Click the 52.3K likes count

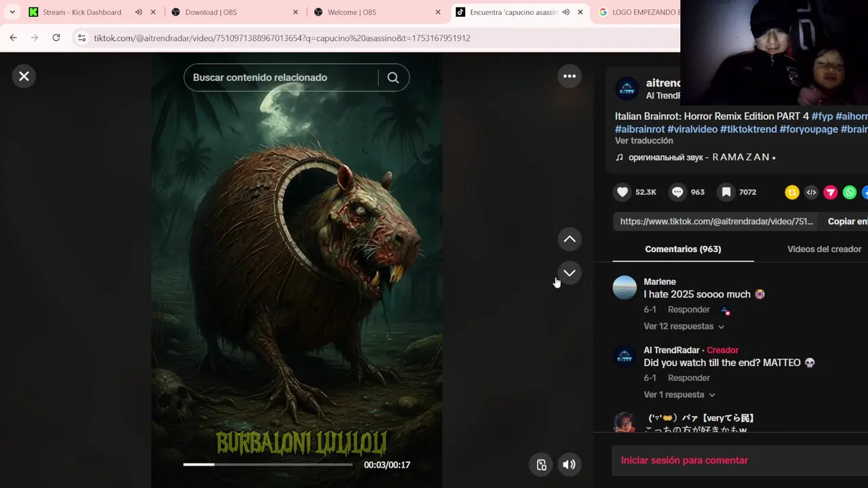(x=646, y=192)
